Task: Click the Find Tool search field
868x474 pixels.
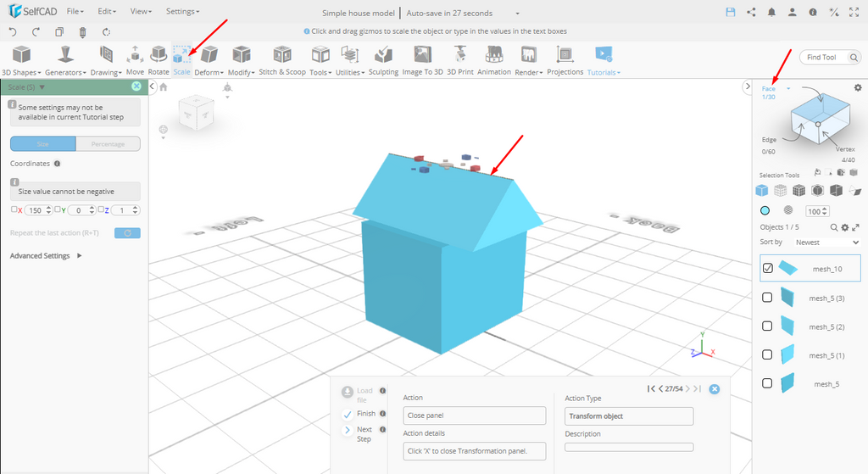Action: (x=824, y=58)
